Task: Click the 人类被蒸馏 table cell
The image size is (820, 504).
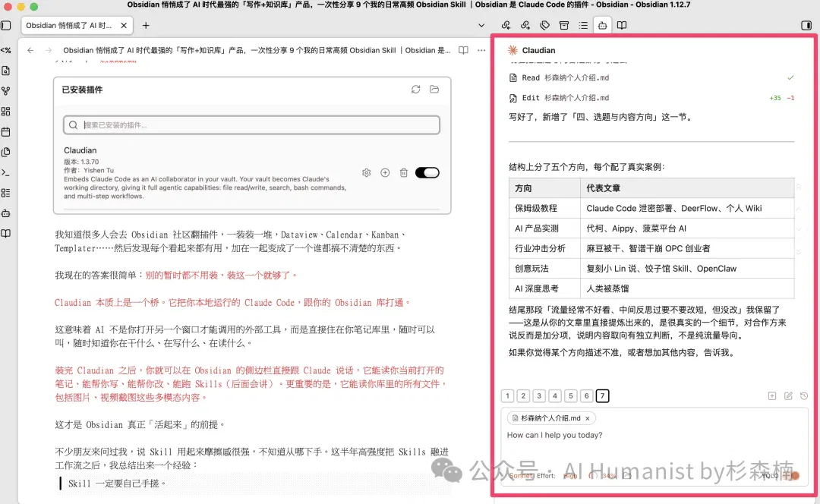Action: (x=686, y=288)
